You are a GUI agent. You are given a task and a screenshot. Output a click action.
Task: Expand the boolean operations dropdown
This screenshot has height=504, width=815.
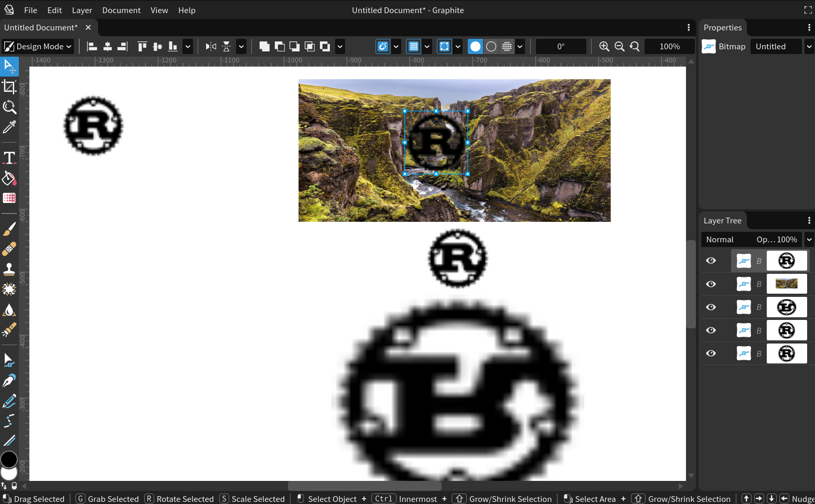[340, 47]
